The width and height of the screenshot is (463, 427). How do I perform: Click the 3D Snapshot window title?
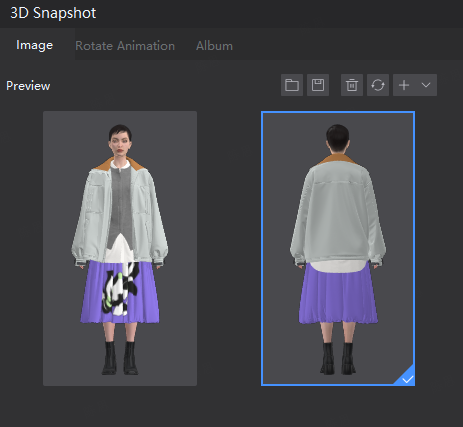point(53,13)
